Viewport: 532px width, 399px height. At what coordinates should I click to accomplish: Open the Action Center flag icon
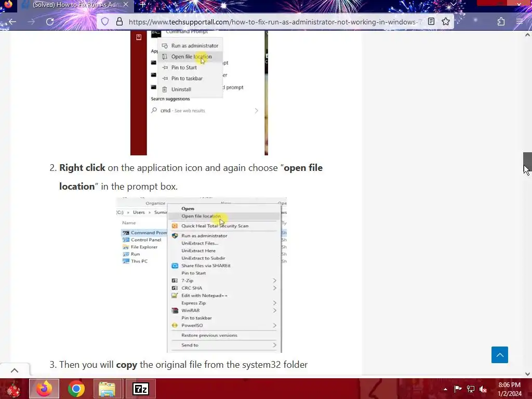click(458, 389)
